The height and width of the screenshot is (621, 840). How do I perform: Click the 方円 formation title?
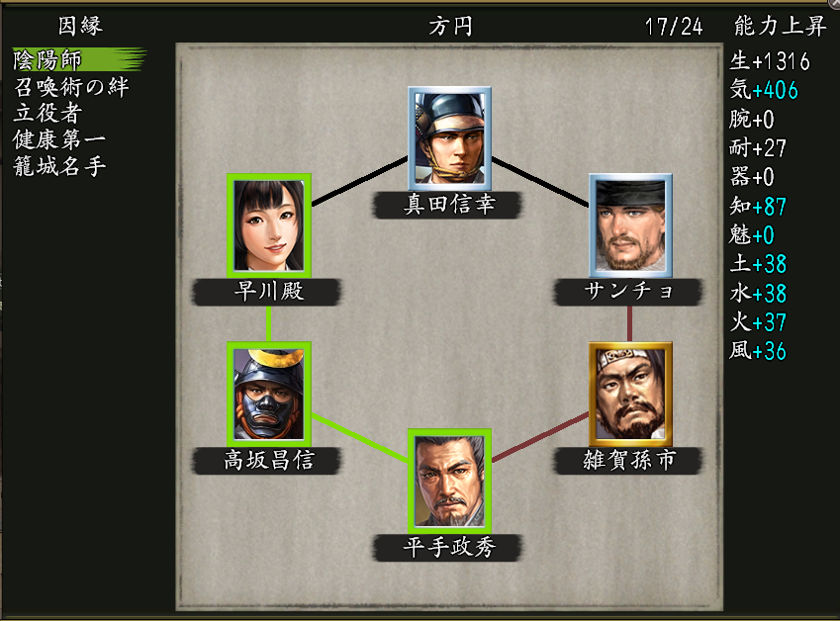[x=450, y=26]
